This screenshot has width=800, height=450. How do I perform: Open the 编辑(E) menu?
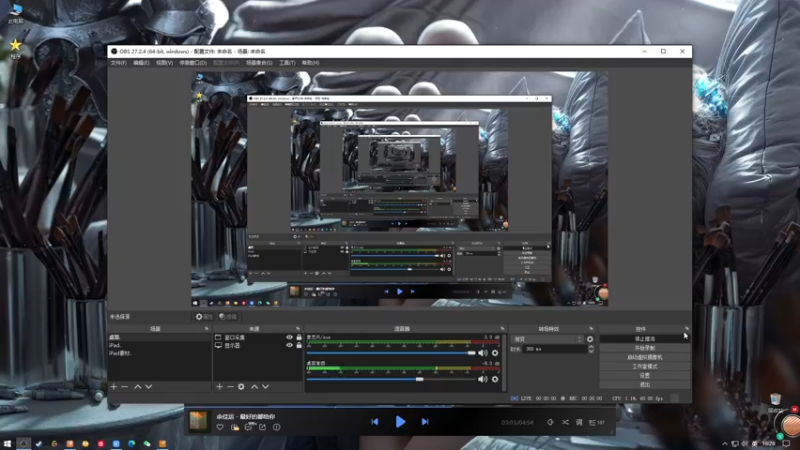[141, 63]
